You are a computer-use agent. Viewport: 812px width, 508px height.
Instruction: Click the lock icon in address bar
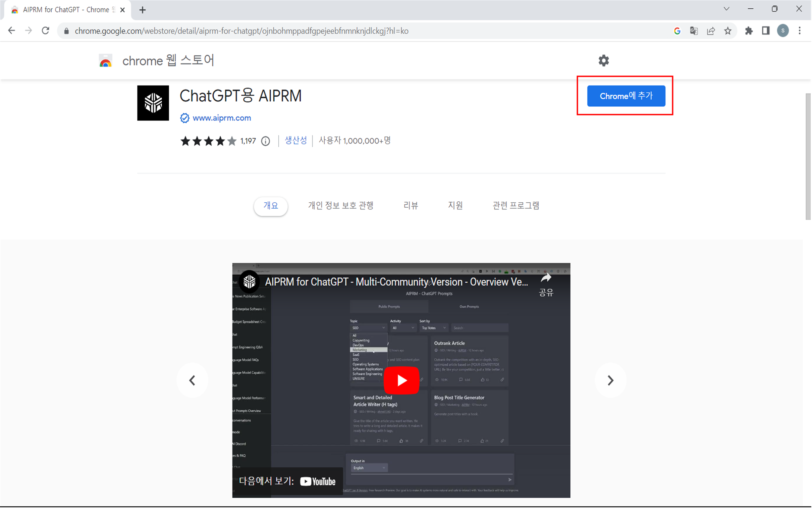(x=66, y=31)
